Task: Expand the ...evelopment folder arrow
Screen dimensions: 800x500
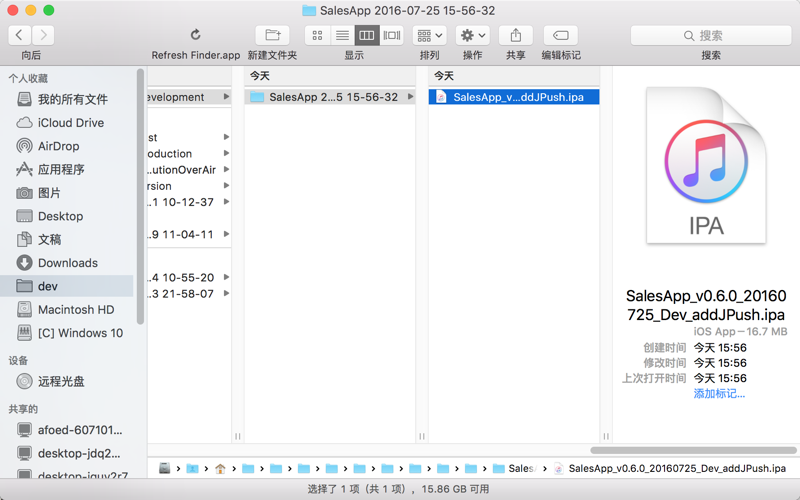Action: (226, 96)
